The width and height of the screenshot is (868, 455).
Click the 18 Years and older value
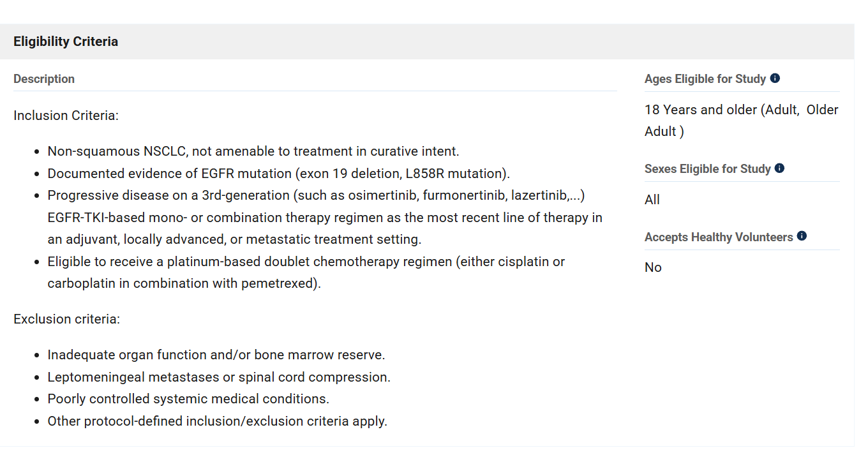(742, 121)
